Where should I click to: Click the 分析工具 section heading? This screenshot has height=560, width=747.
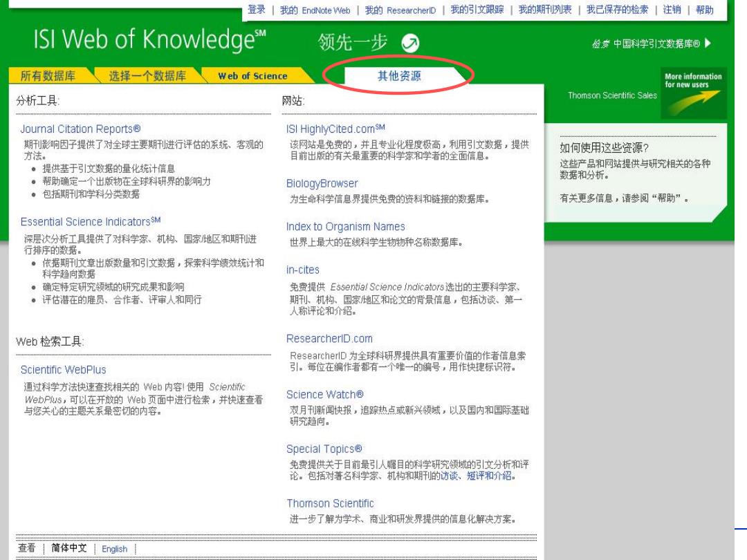pos(37,100)
